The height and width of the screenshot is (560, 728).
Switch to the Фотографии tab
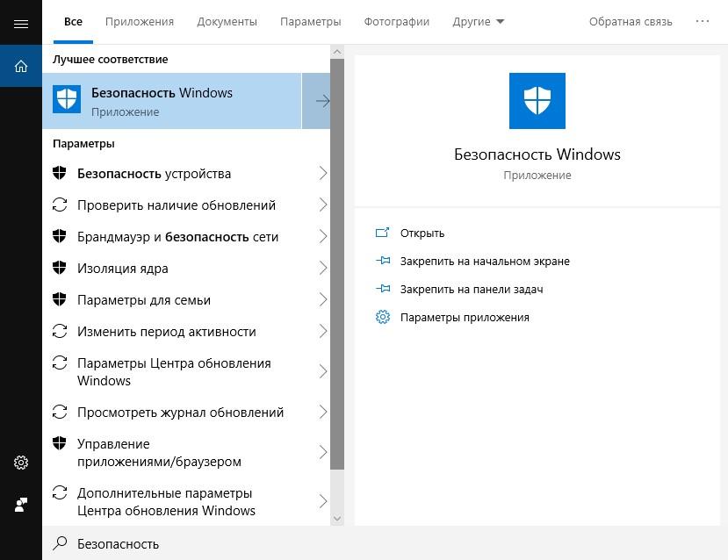tap(397, 22)
